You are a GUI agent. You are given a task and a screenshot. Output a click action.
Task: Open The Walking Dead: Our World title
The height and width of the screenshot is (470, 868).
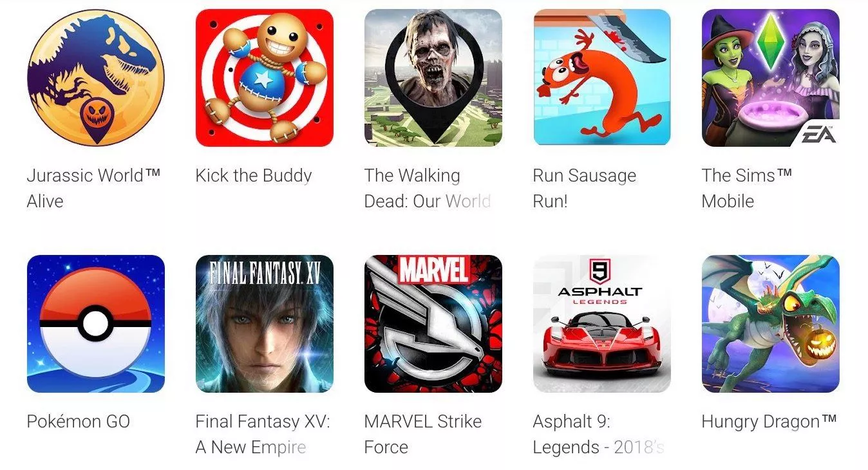pos(428,188)
